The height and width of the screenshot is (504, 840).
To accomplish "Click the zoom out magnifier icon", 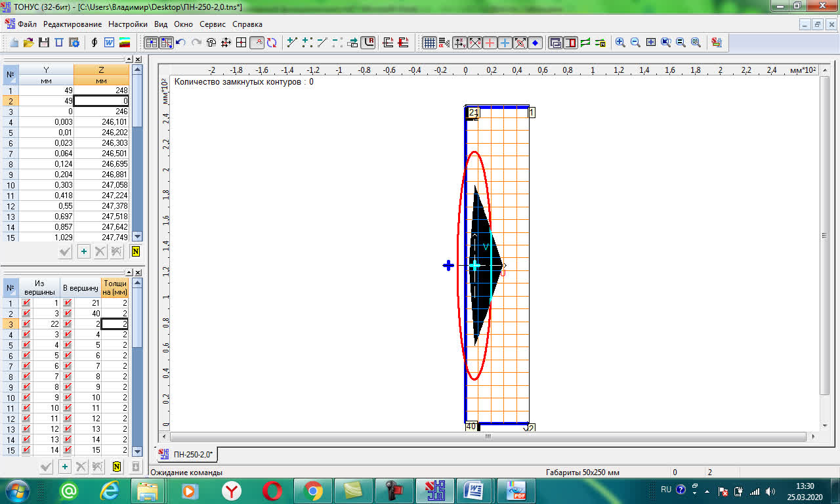I will point(635,43).
